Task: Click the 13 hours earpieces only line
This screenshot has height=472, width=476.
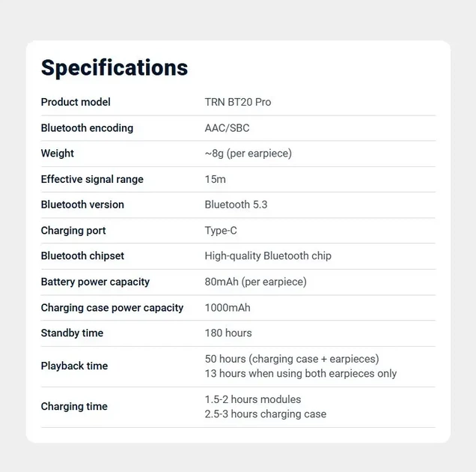Action: tap(301, 374)
